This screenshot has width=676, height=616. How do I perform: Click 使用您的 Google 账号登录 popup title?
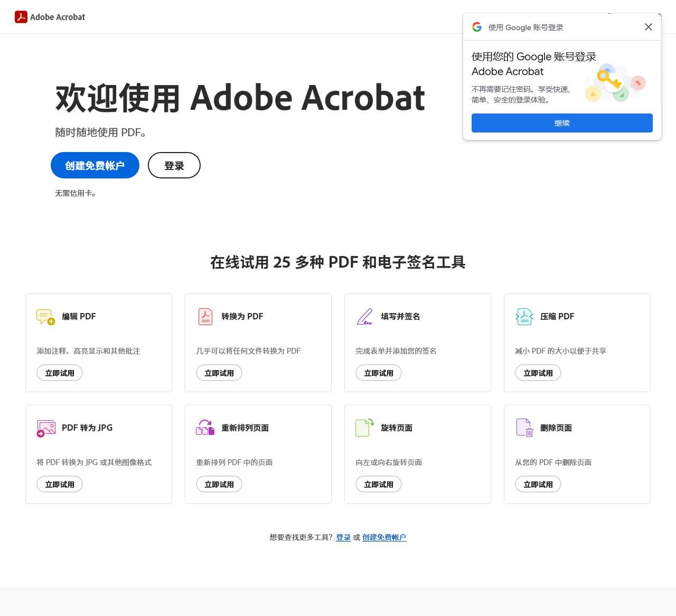click(x=534, y=64)
